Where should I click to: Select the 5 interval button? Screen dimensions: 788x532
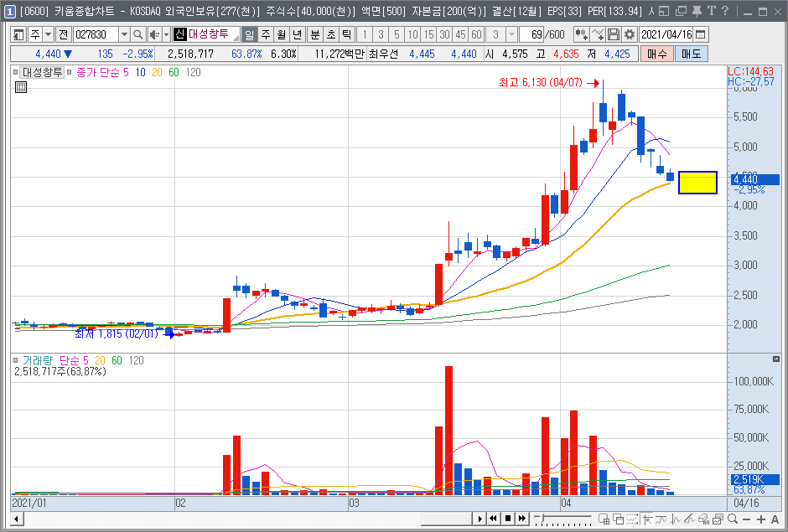click(397, 34)
